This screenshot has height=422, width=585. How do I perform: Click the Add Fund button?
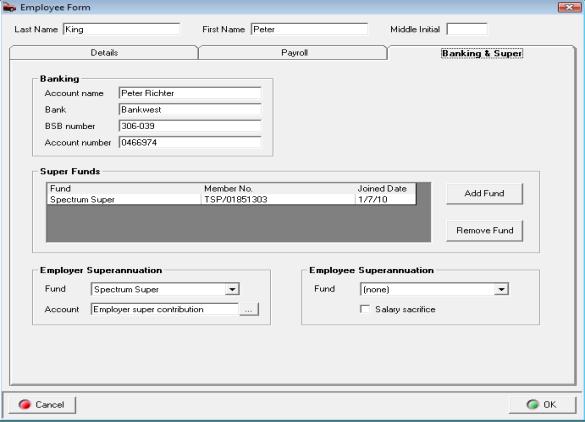coord(484,193)
